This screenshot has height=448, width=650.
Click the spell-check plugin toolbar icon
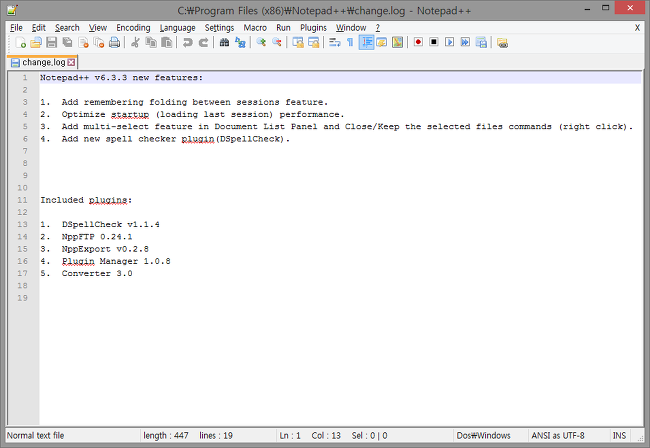[x=502, y=43]
